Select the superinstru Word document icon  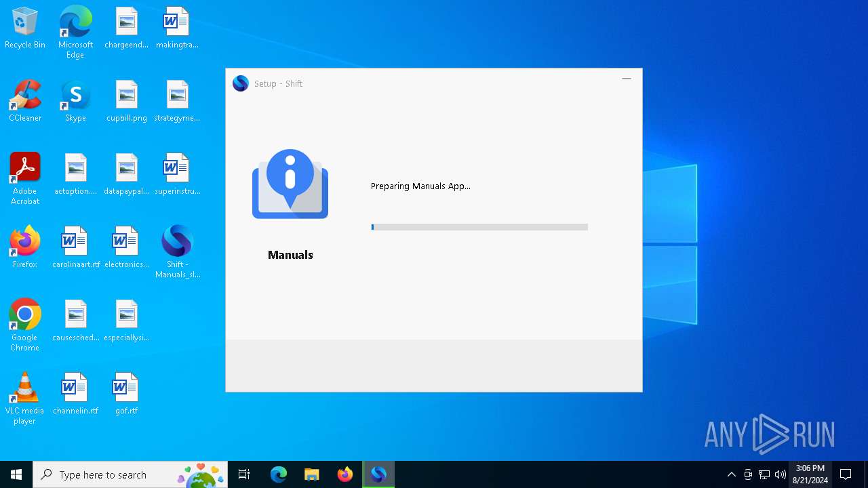pyautogui.click(x=177, y=175)
